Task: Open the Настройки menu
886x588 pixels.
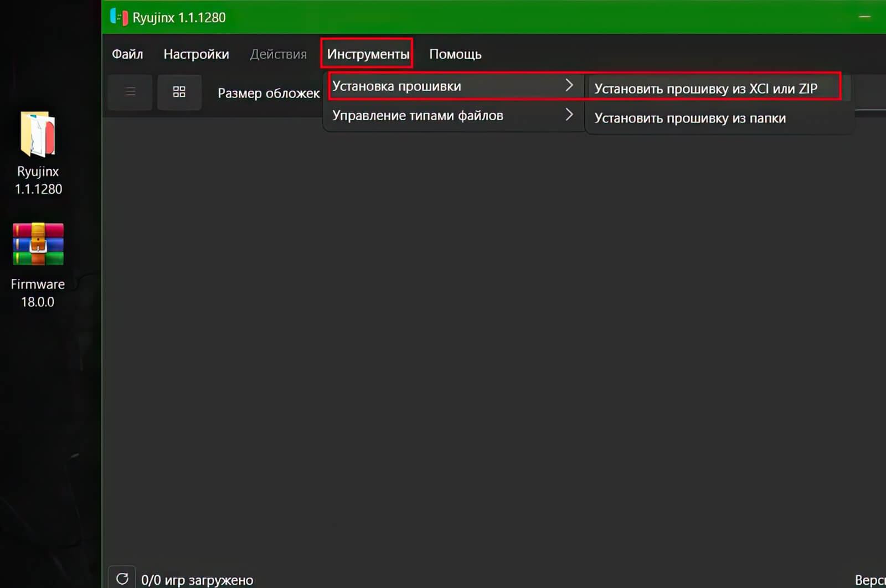Action: click(x=196, y=54)
